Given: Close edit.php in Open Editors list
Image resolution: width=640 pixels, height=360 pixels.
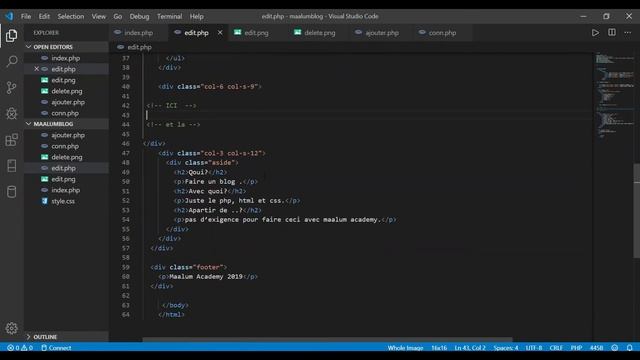Looking at the screenshot, I should pyautogui.click(x=36, y=69).
